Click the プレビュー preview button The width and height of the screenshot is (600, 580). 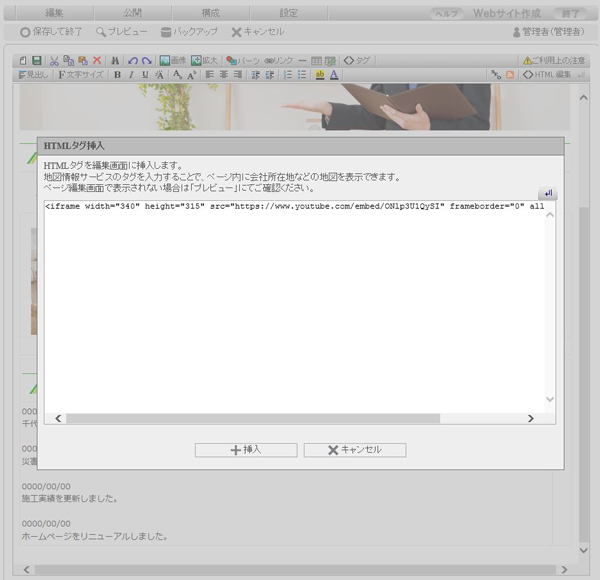tap(122, 32)
